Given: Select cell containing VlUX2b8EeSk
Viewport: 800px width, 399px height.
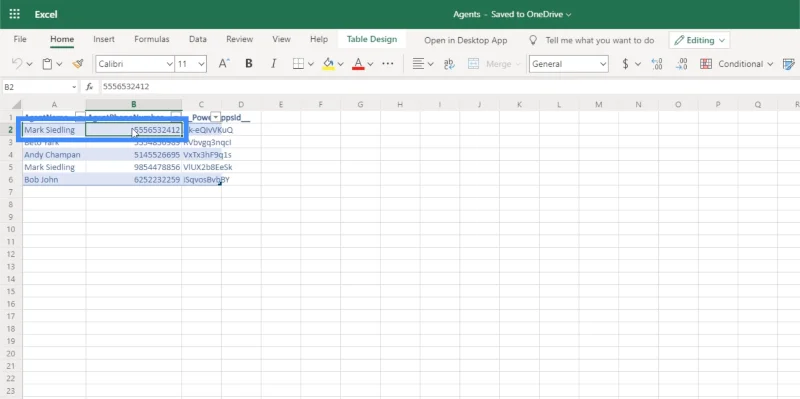Looking at the screenshot, I should point(202,167).
